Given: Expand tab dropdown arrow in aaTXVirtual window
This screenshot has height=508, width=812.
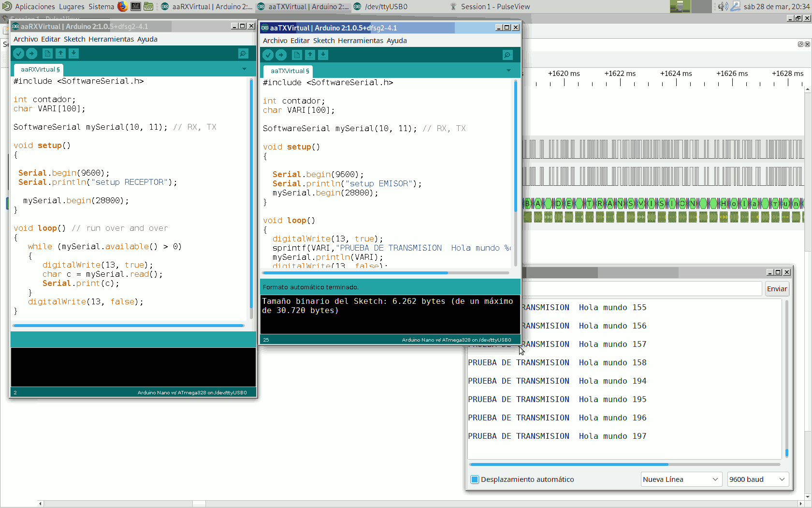Looking at the screenshot, I should tap(508, 71).
